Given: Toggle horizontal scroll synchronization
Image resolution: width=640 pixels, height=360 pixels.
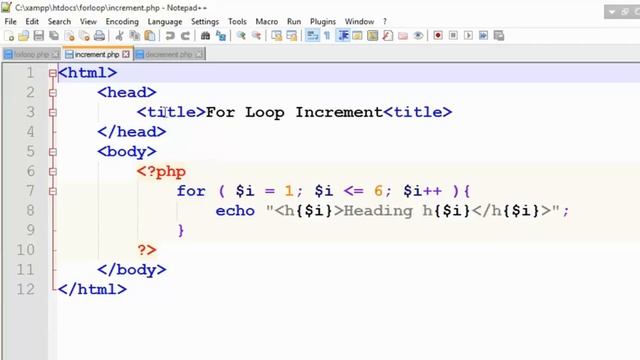Looking at the screenshot, I should coord(291,36).
